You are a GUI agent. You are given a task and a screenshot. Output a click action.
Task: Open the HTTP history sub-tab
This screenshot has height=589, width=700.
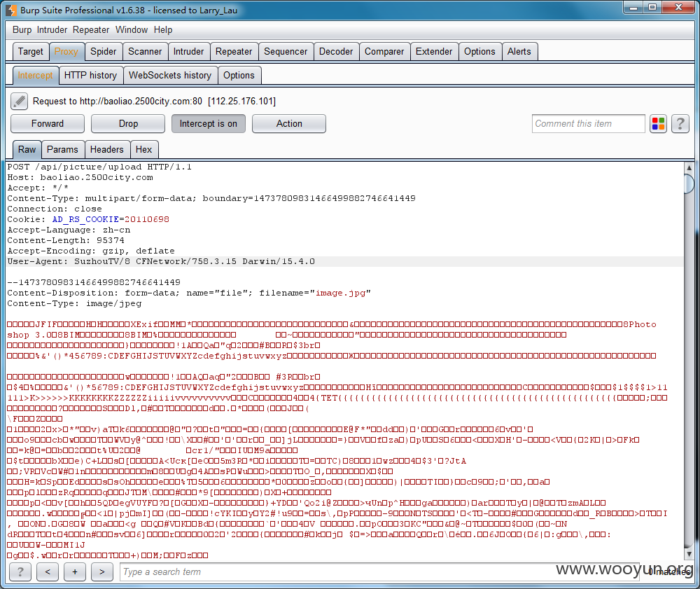tap(90, 76)
